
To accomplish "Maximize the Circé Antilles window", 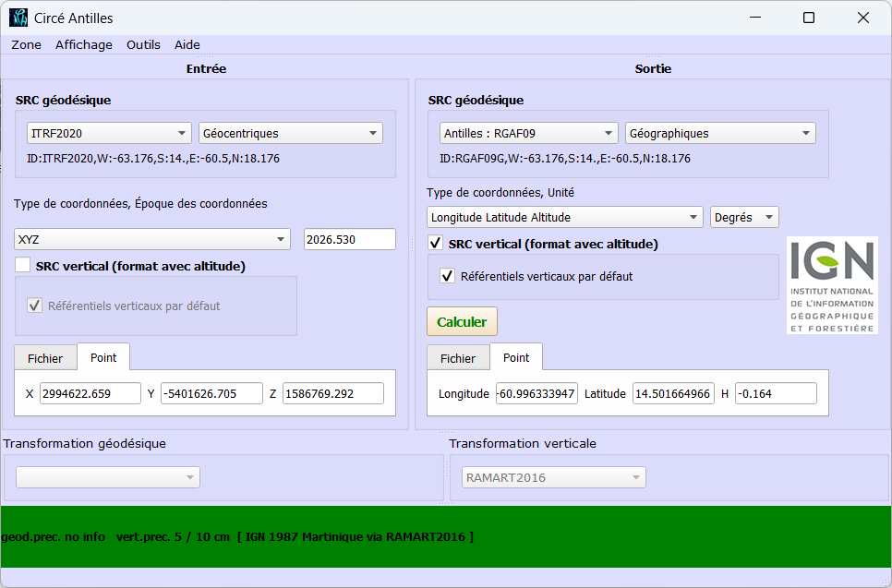I will coord(809,18).
